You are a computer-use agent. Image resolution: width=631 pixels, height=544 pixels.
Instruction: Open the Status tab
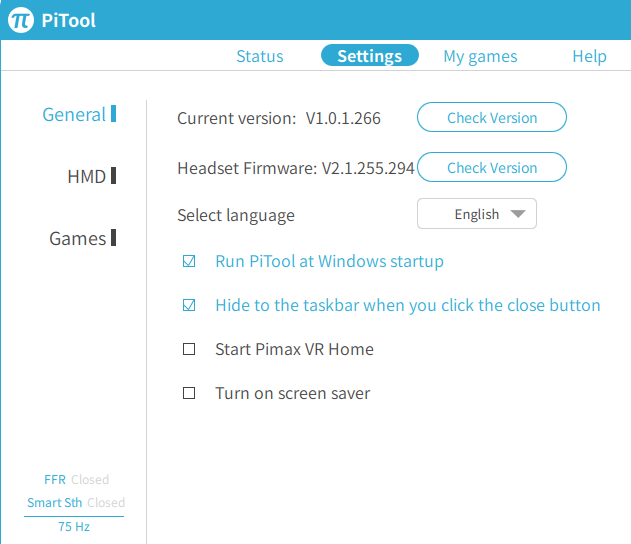(259, 56)
